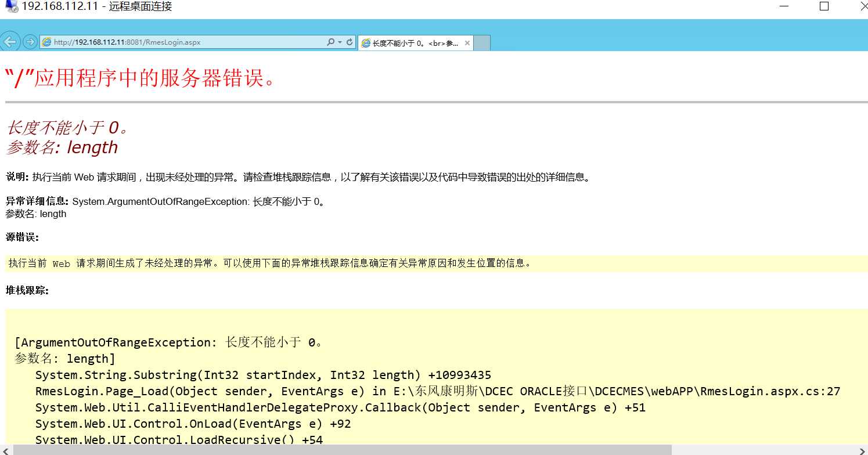This screenshot has width=868, height=455.
Task: Click the scrollbar track right of the thumb
Action: pyautogui.click(x=765, y=450)
